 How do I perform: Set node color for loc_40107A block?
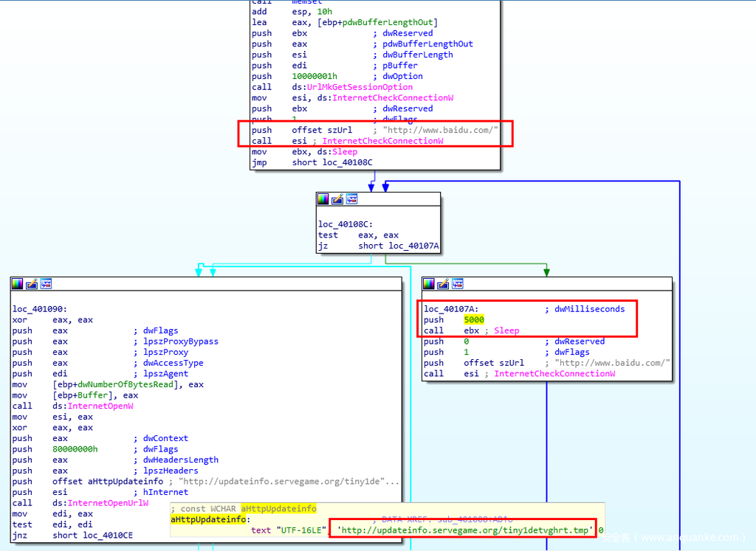(429, 284)
